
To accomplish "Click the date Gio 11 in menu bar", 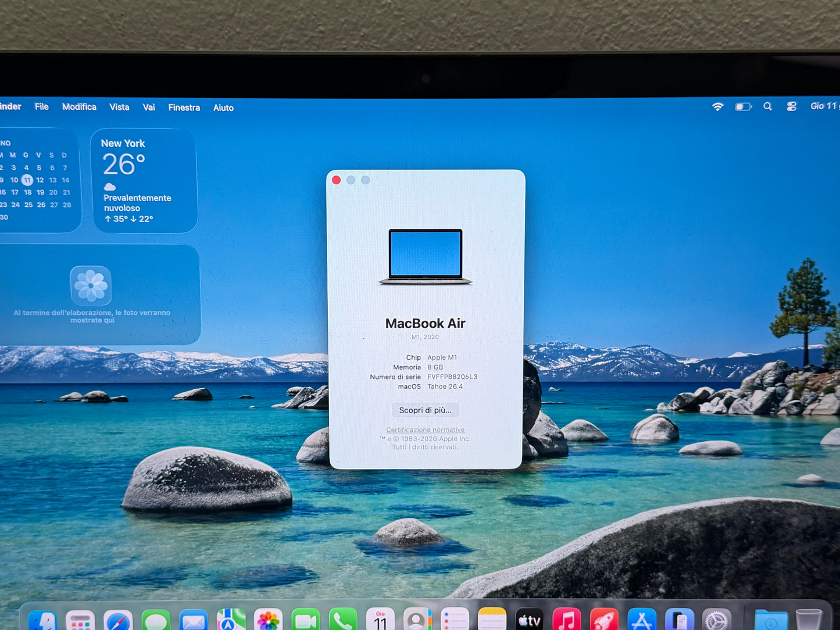I will [x=824, y=106].
